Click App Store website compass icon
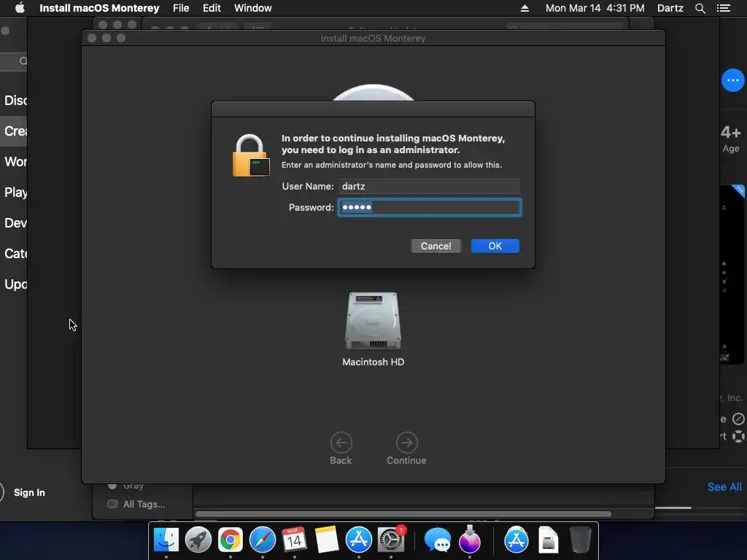The height and width of the screenshot is (560, 747). coord(738,419)
